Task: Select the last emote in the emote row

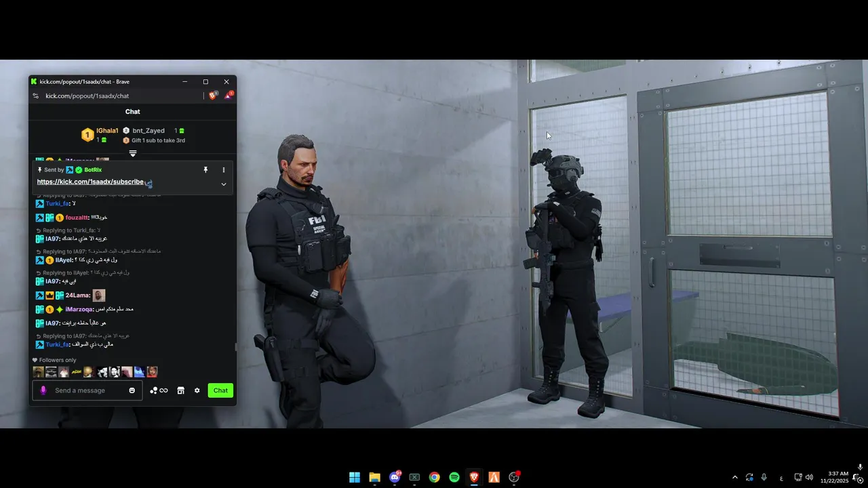Action: [x=153, y=371]
